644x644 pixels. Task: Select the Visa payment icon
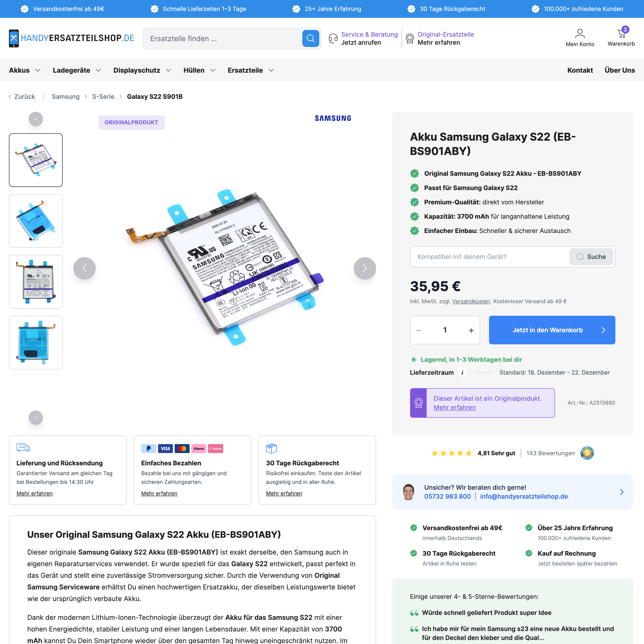click(165, 448)
